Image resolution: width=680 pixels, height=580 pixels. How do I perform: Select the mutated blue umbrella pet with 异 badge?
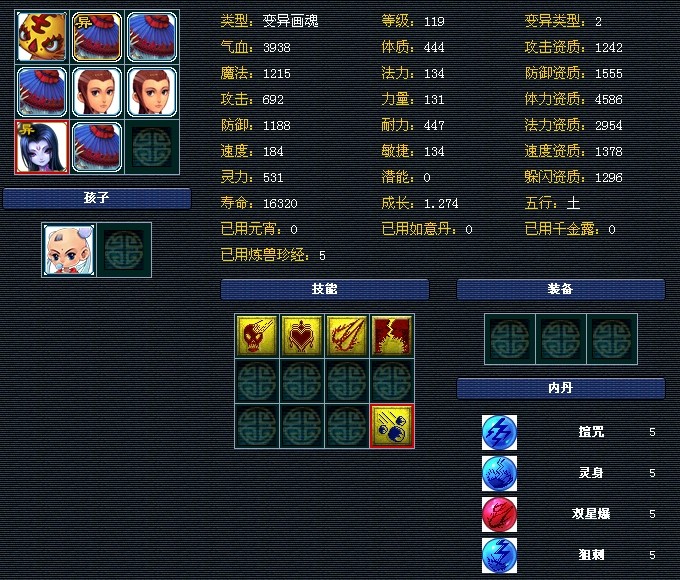pos(97,37)
